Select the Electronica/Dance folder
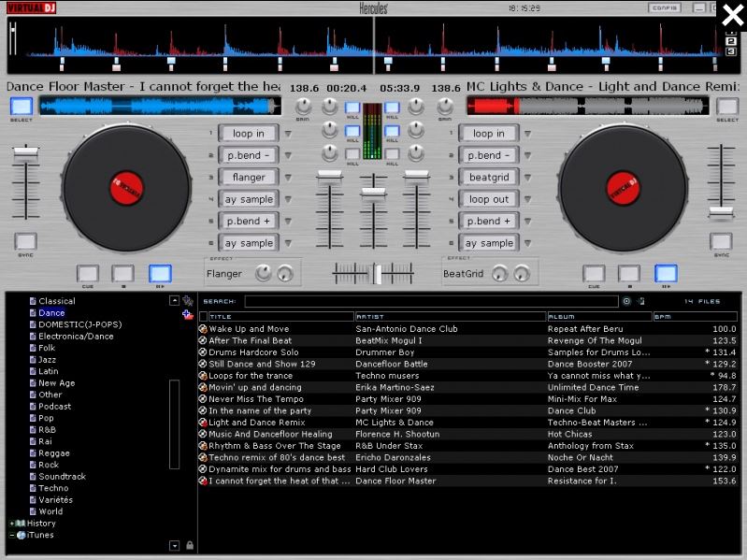 click(x=76, y=337)
